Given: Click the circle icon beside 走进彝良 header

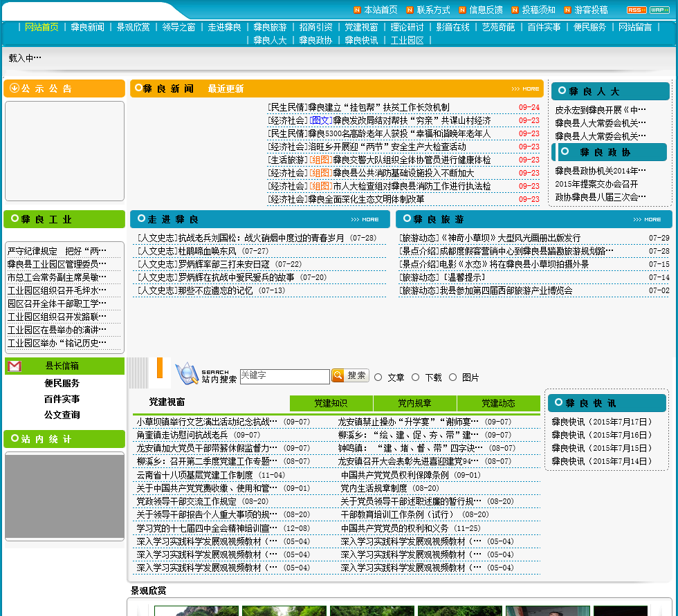Looking at the screenshot, I should click(x=141, y=218).
